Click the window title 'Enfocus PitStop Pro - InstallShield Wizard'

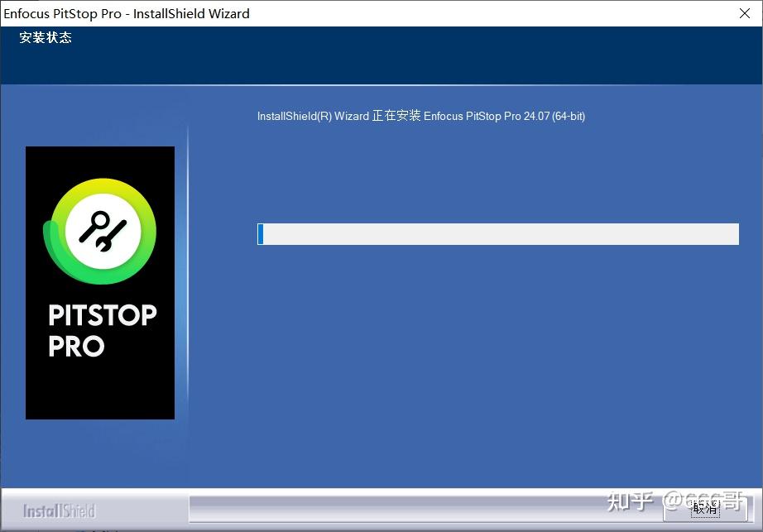pyautogui.click(x=127, y=13)
